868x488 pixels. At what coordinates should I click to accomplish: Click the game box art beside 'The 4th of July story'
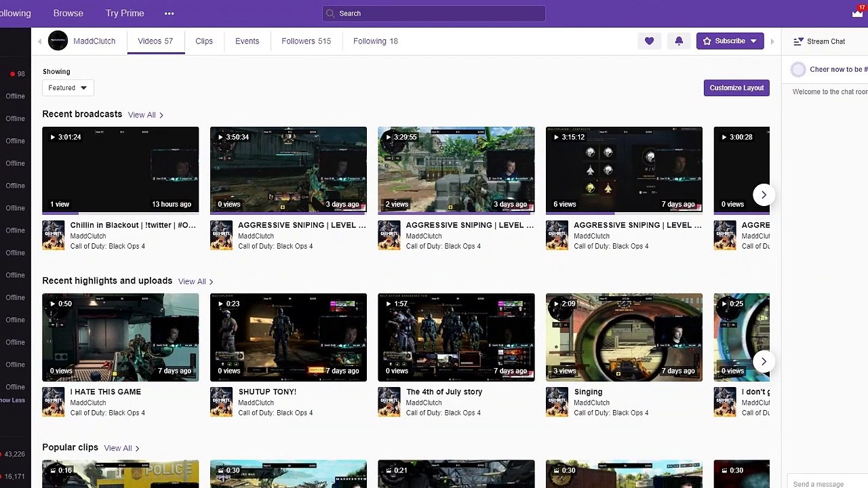coord(389,402)
